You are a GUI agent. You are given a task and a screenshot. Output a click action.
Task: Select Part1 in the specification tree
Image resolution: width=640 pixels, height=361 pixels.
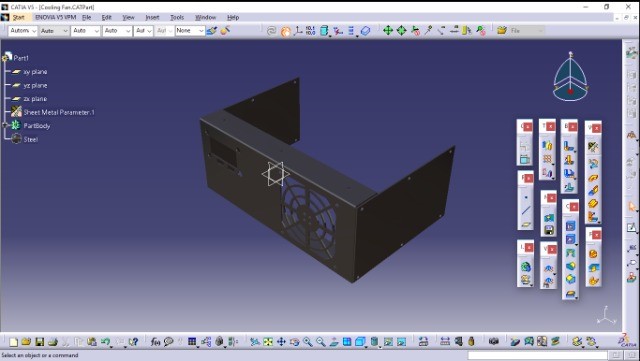(x=21, y=58)
